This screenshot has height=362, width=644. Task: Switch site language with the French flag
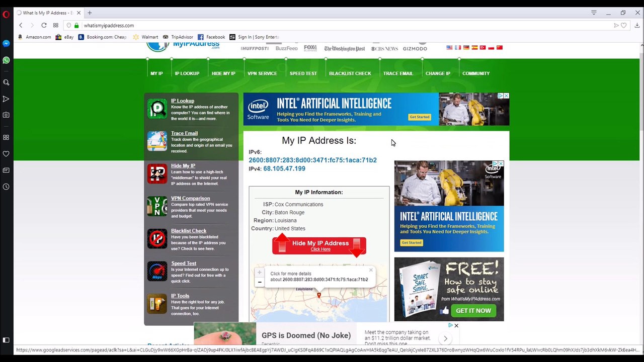pyautogui.click(x=458, y=47)
